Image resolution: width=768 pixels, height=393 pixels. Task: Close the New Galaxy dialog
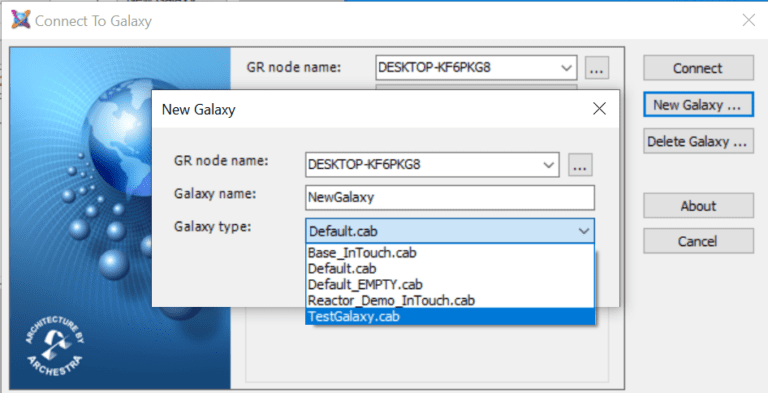pyautogui.click(x=600, y=109)
